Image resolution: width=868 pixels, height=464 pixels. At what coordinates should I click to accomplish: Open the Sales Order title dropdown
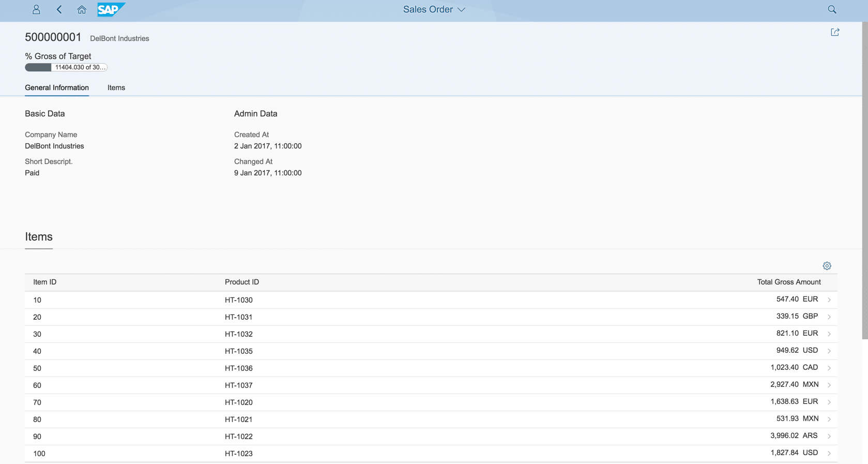tap(434, 9)
